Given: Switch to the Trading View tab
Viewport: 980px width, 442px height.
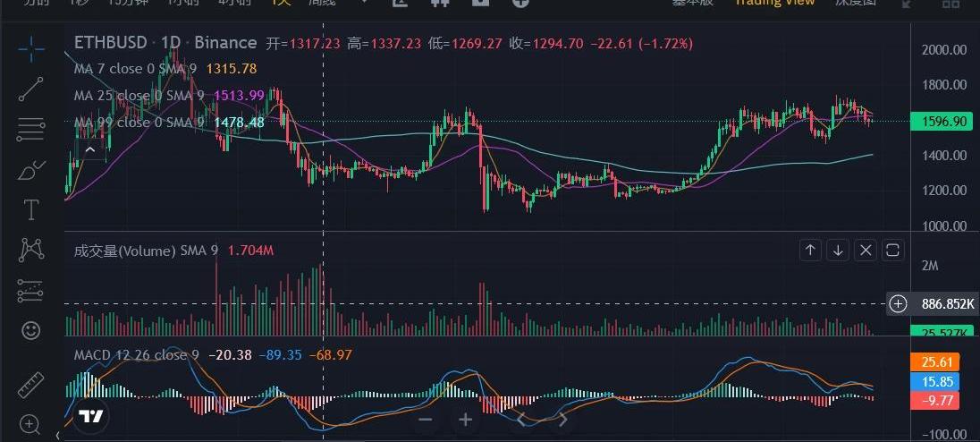Looking at the screenshot, I should point(774,3).
